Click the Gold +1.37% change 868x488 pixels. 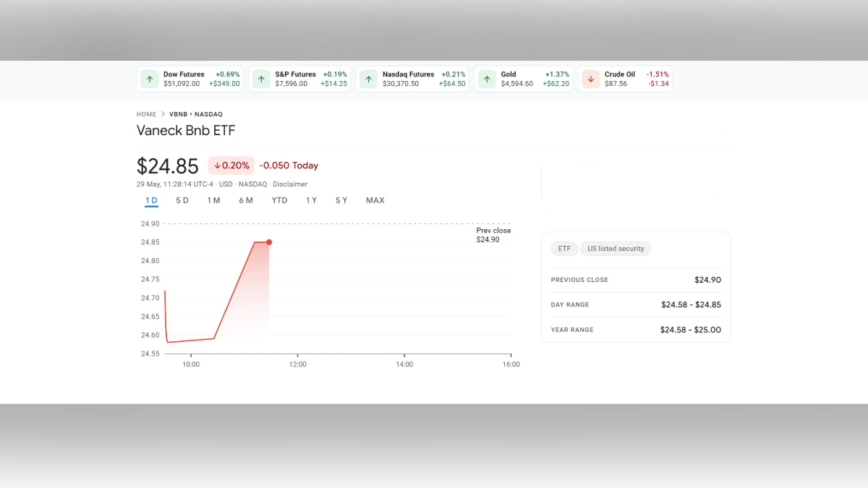coord(557,74)
